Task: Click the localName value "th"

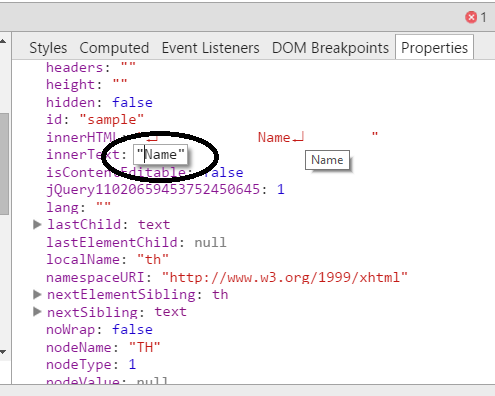Action: click(x=153, y=259)
